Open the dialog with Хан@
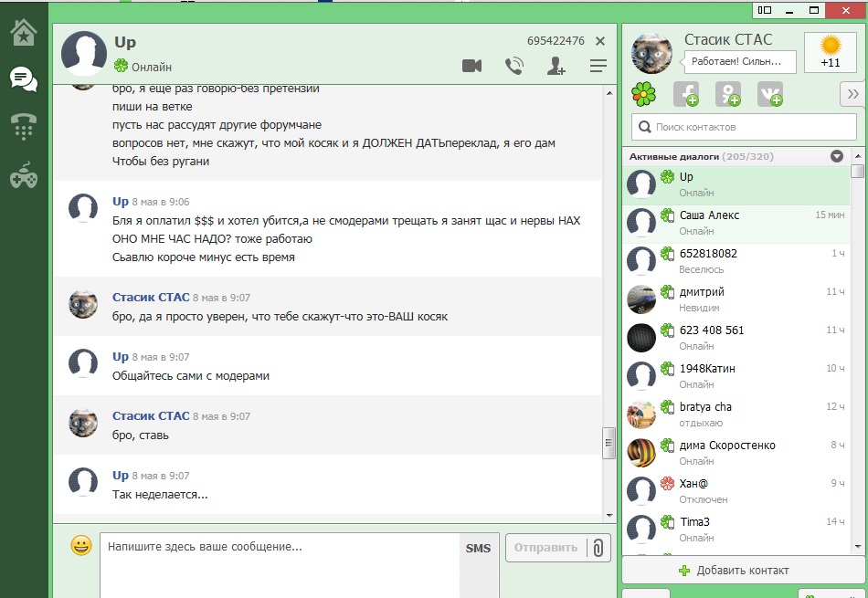The image size is (868, 598). coord(736,491)
